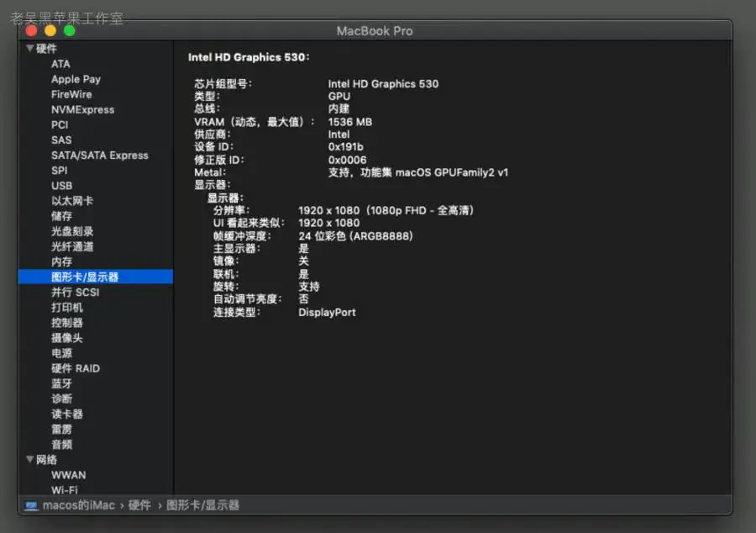The image size is (756, 533).
Task: Click the Metal GPUFamily2 v1 value
Action: (x=418, y=172)
